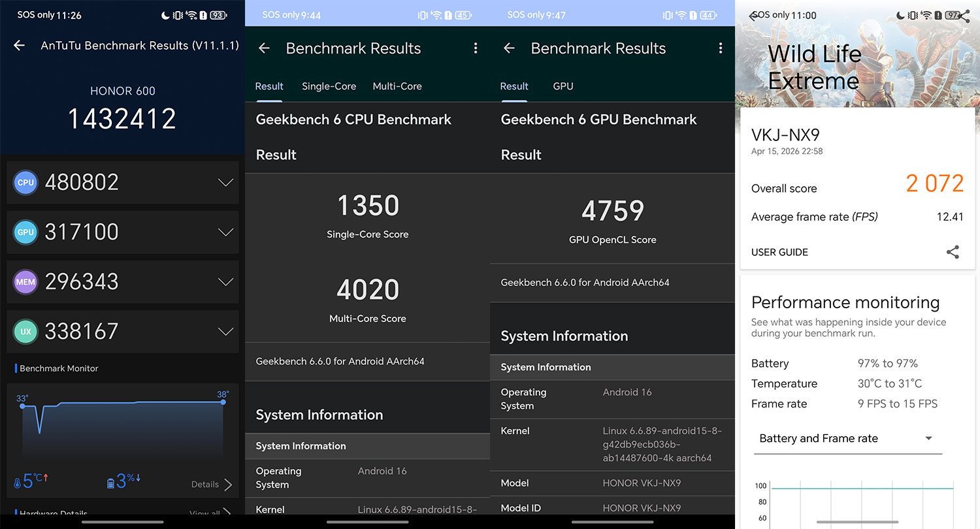Tap the Frame rate 9 FPS to 15 FPS value
980x529 pixels.
[898, 404]
